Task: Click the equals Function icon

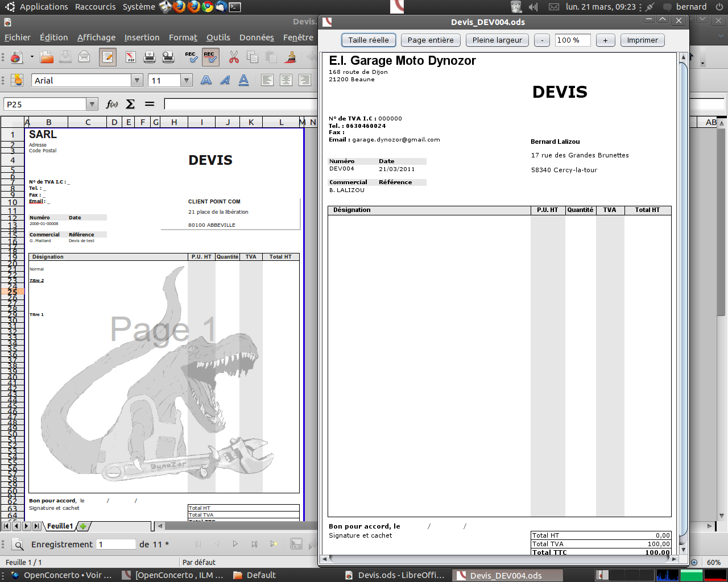Action: point(150,104)
